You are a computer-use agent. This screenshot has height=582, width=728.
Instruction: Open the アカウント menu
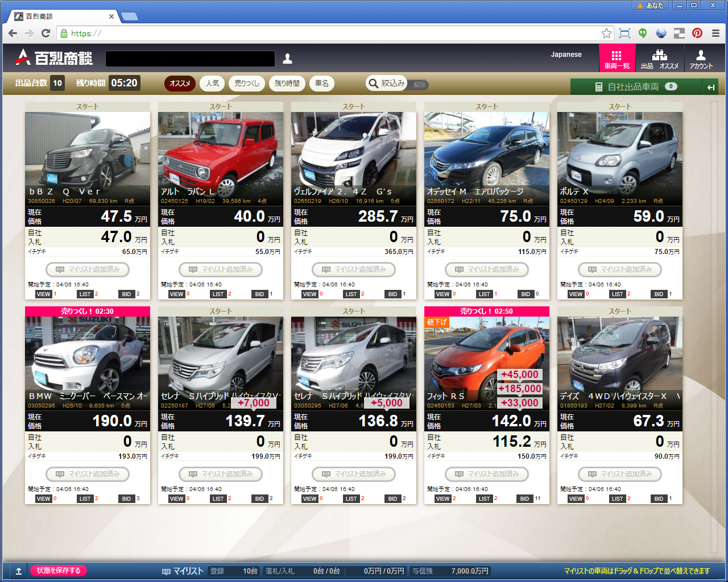(701, 59)
